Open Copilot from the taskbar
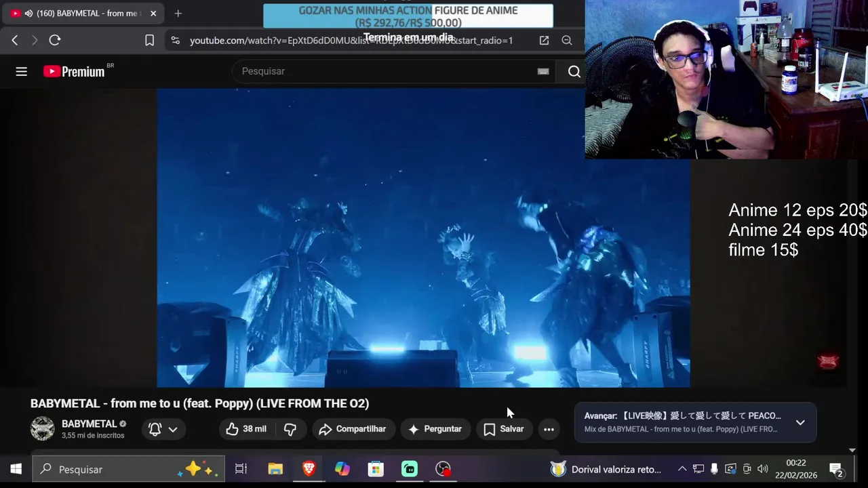Viewport: 868px width, 488px height. pos(342,469)
